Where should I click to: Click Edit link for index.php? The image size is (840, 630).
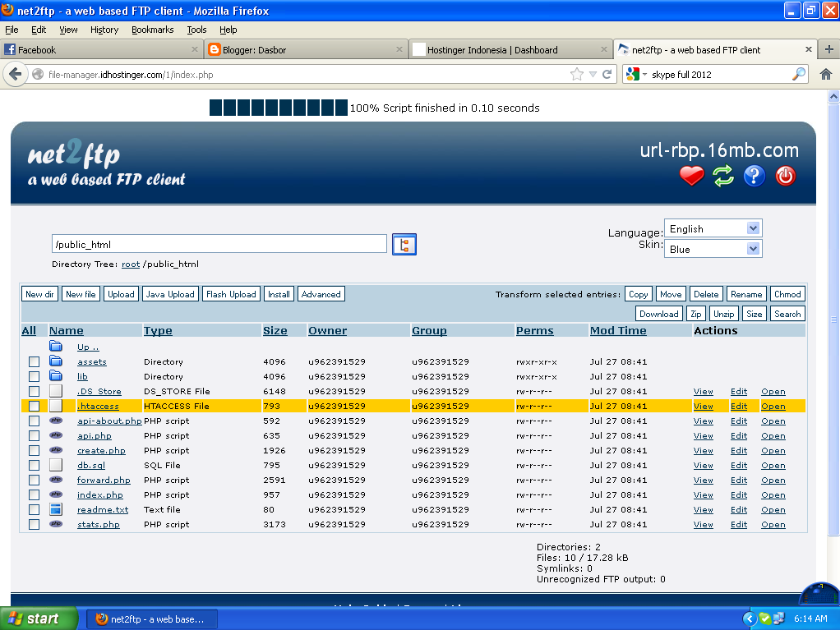pos(739,495)
